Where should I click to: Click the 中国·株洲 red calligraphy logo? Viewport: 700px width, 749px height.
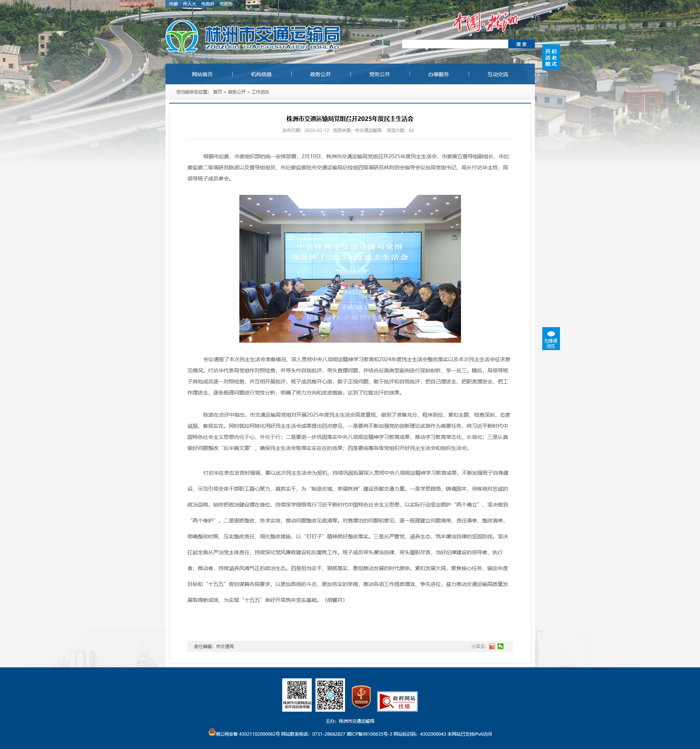pos(485,22)
